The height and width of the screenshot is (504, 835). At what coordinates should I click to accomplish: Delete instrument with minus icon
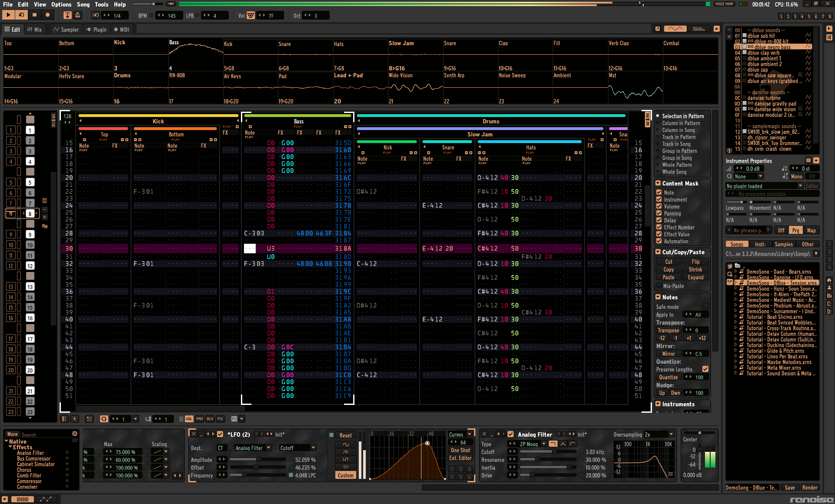[x=729, y=30]
